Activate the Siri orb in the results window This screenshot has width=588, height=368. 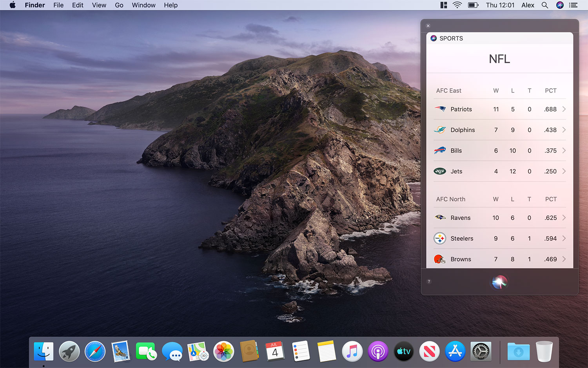coord(499,282)
